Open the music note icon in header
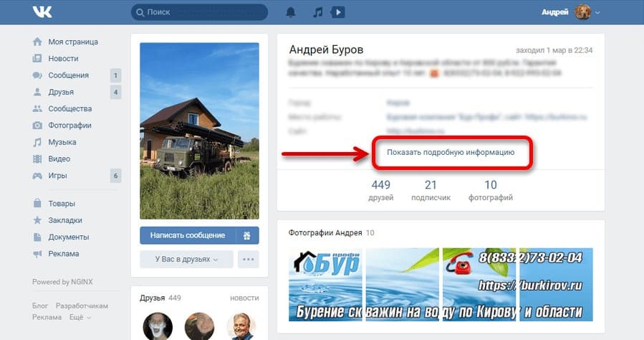Viewport: 644px width, 340px height. pos(318,12)
